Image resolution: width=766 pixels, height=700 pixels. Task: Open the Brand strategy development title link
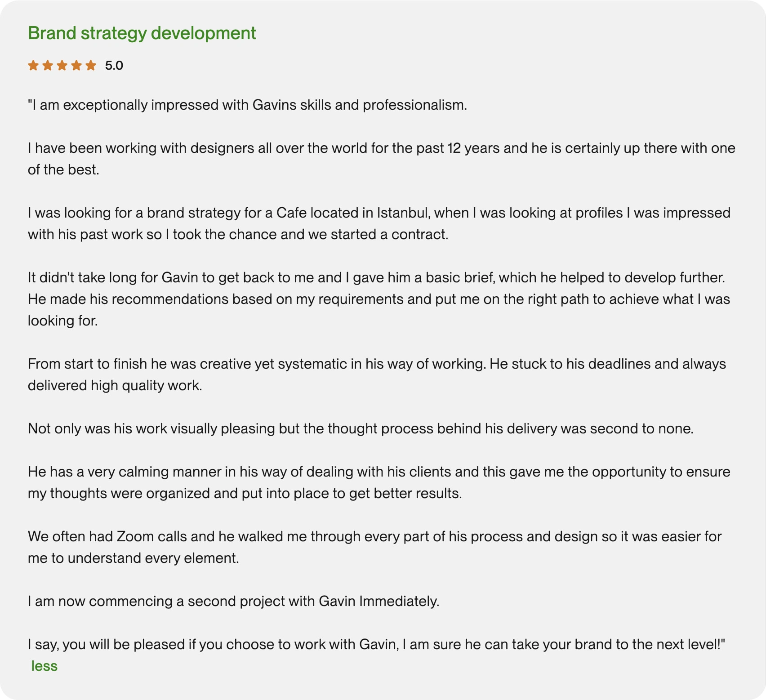142,33
